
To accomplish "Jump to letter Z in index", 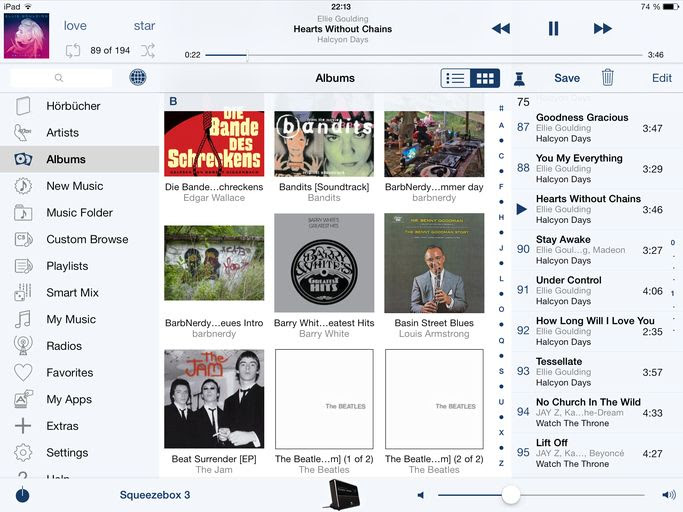I will point(501,463).
